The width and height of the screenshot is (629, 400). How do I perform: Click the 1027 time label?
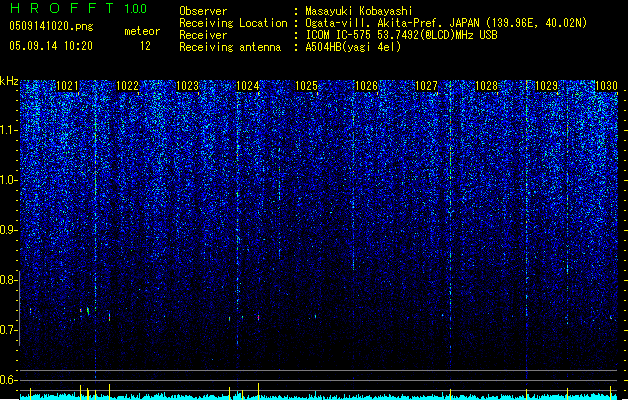pos(426,86)
